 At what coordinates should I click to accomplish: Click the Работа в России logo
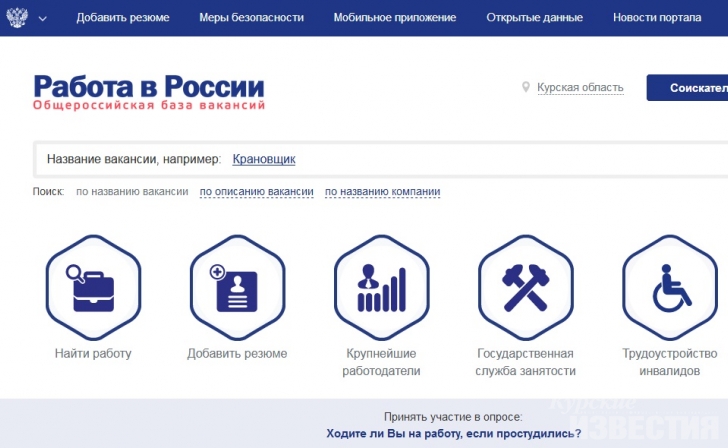[x=149, y=92]
